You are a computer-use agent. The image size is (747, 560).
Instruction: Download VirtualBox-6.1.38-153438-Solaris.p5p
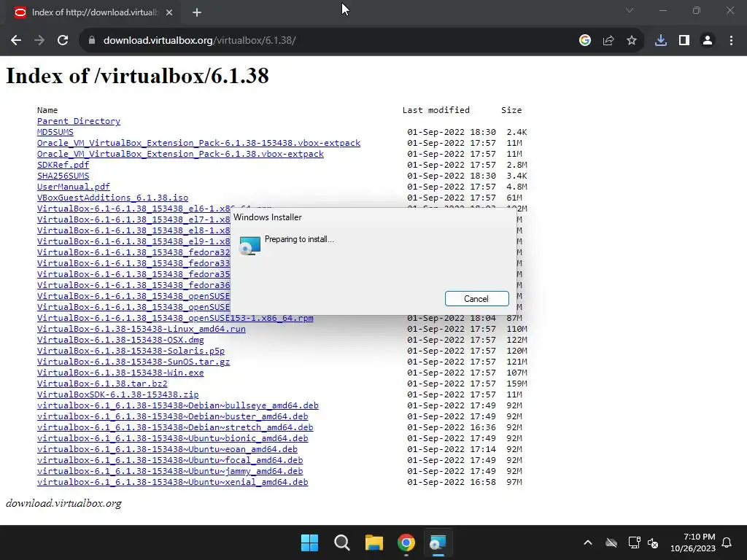(131, 351)
